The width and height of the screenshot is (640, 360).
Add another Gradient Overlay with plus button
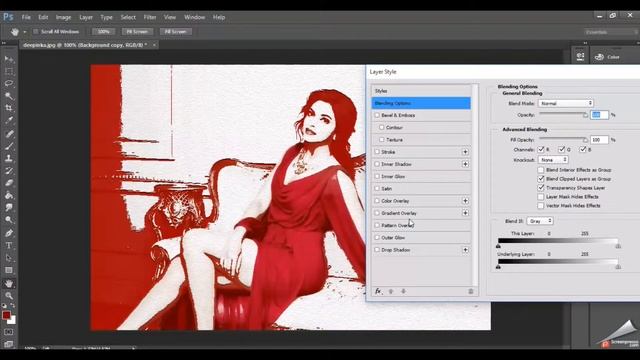click(465, 213)
